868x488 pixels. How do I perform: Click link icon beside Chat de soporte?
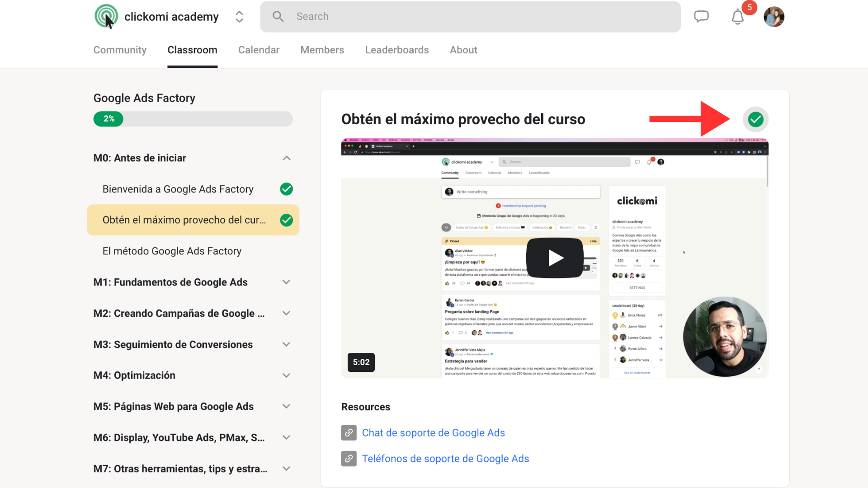(x=349, y=433)
